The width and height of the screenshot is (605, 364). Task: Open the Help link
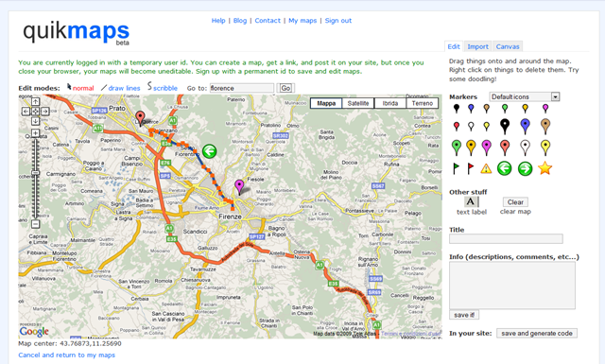[x=218, y=21]
